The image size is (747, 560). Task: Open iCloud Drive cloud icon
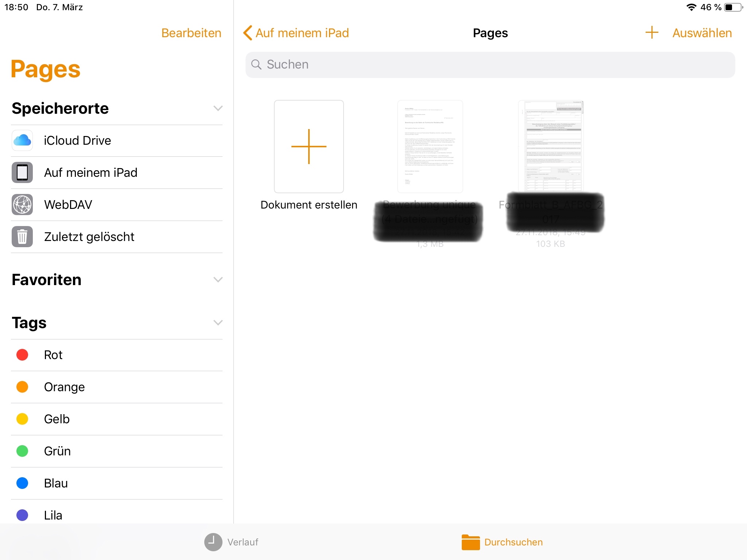pyautogui.click(x=22, y=140)
